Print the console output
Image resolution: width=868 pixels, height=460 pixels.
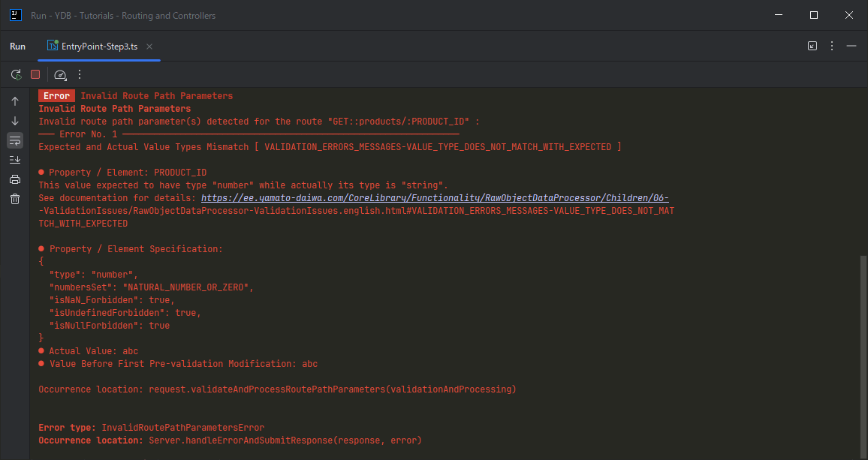click(x=15, y=179)
